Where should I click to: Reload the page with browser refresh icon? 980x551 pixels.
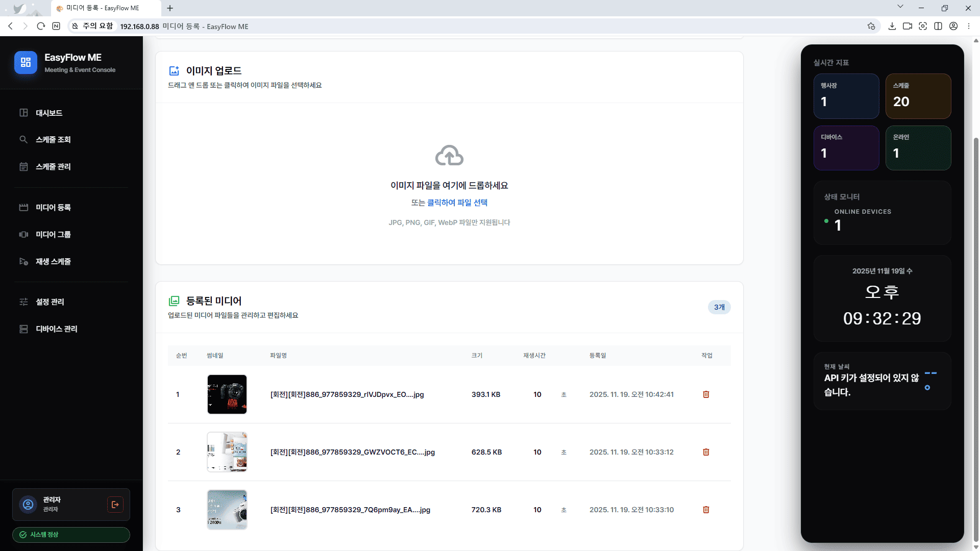(x=41, y=26)
